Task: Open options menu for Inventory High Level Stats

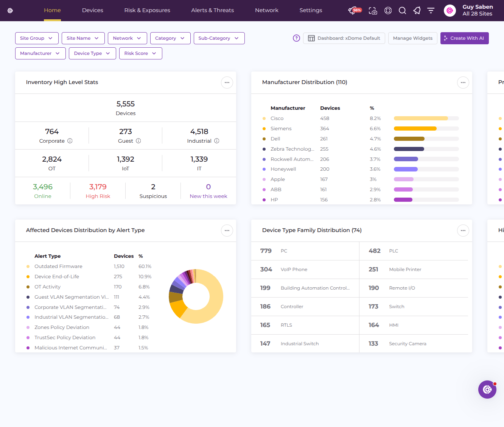Action: pos(227,83)
